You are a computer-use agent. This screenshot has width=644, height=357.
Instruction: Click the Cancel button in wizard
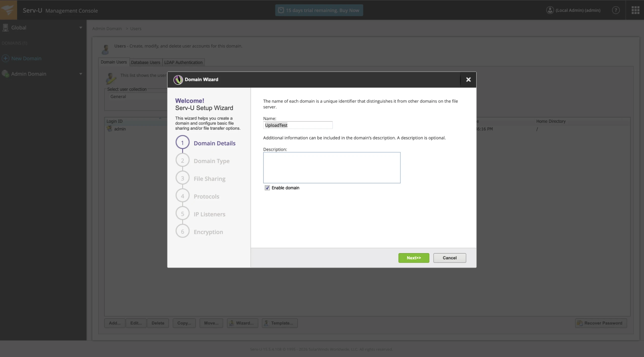[x=450, y=258]
